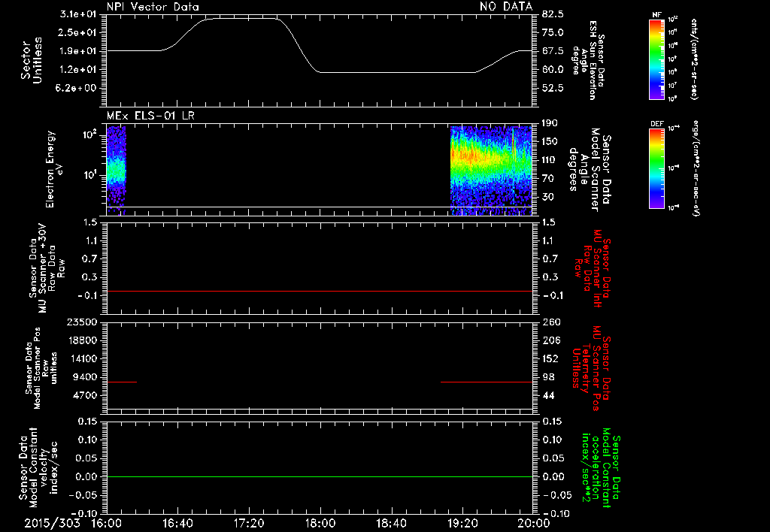Screen dimensions: 770x532
Task: Click the '2.5e+01' sector tick value
Action: (78, 32)
